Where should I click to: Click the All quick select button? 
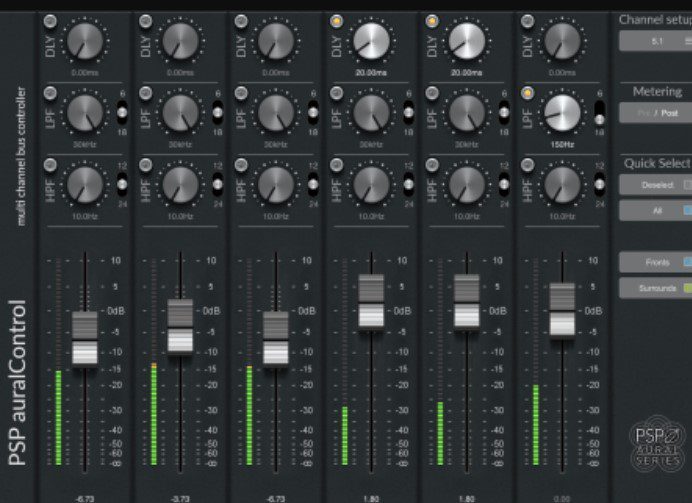[655, 210]
